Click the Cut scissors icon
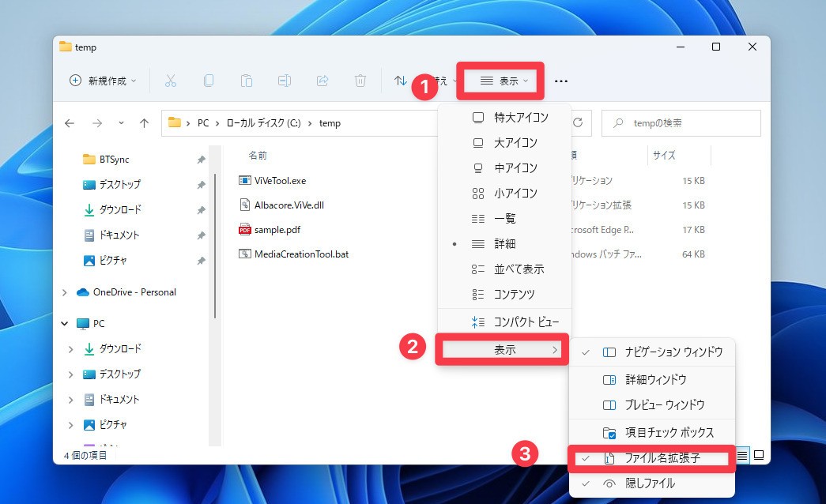This screenshot has height=504, width=826. tap(170, 81)
